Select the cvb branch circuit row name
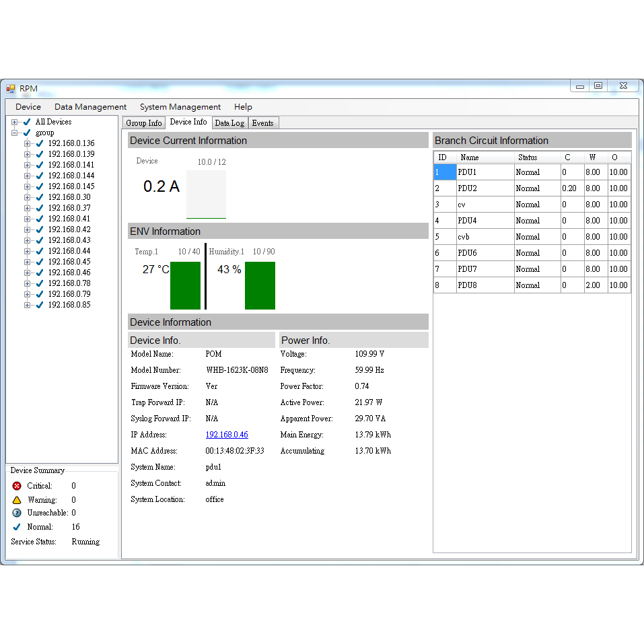This screenshot has width=644, height=644. click(x=463, y=237)
